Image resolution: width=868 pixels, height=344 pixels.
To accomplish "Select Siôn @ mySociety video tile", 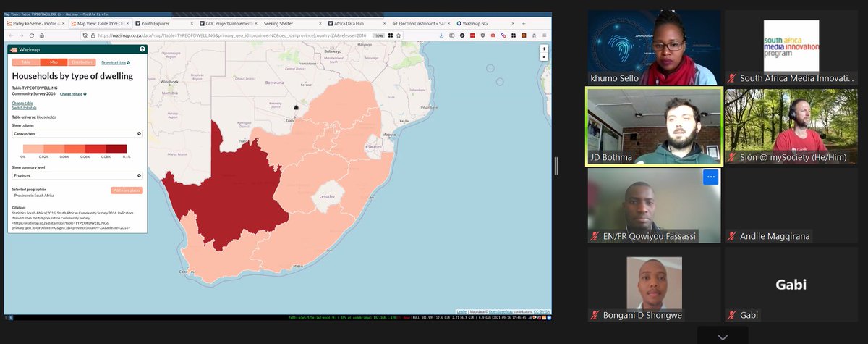I will tap(791, 127).
